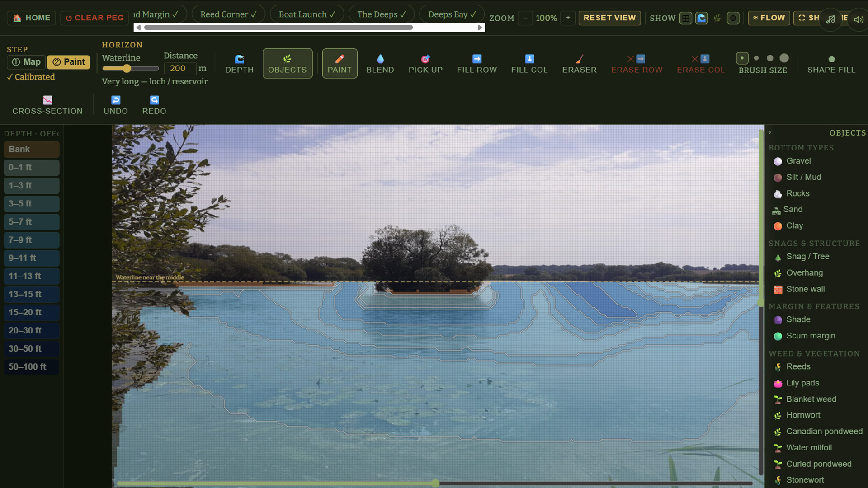Click the Reset View button
Screen dimensions: 868x488
[x=609, y=18]
